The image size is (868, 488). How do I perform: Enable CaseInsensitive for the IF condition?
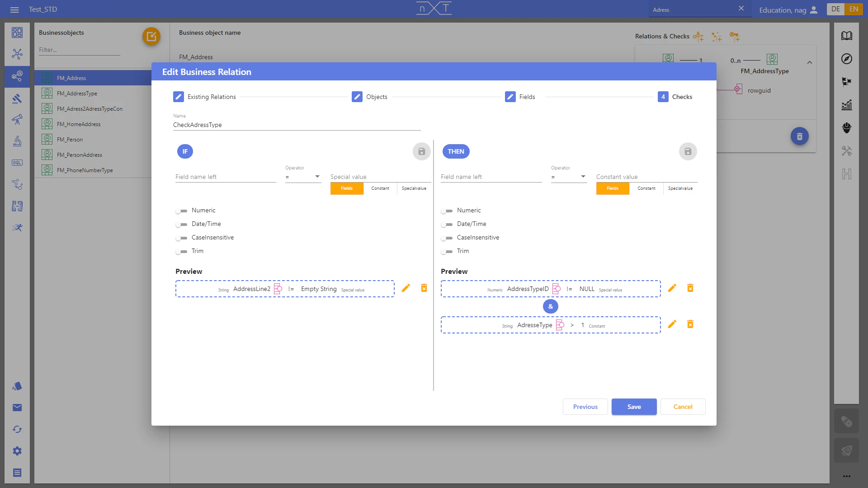click(x=182, y=238)
